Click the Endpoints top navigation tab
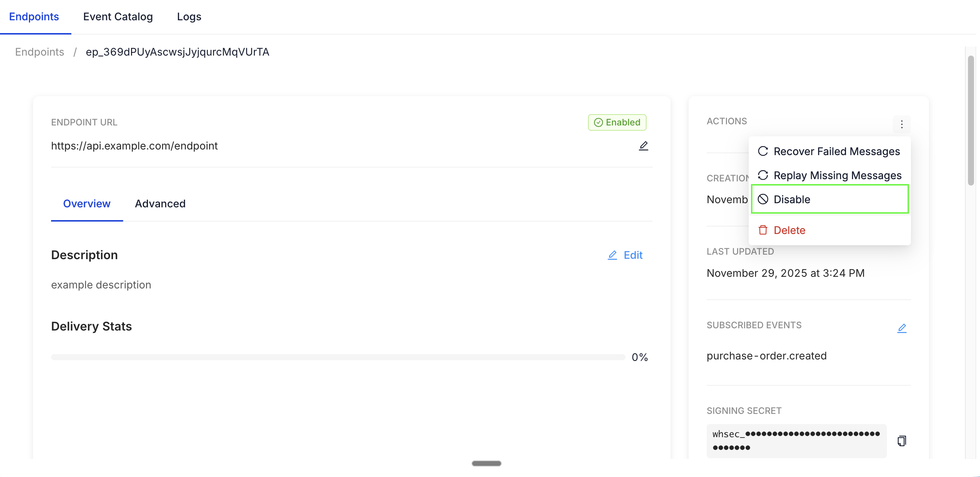 point(34,17)
